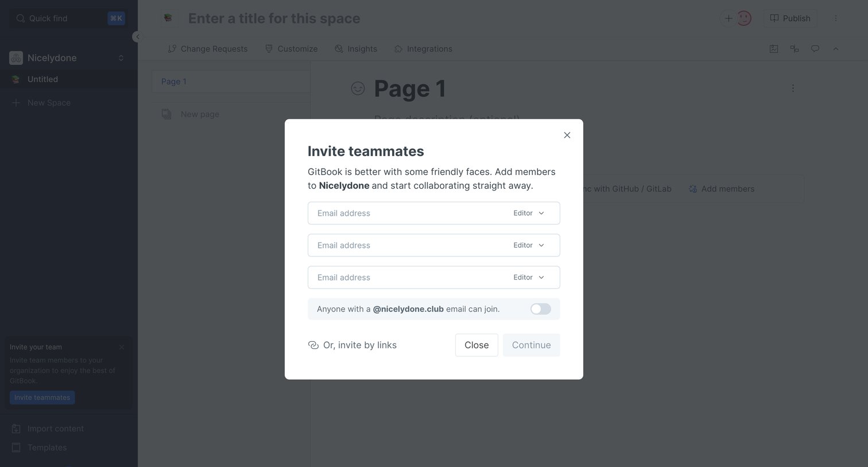The height and width of the screenshot is (467, 868).
Task: Select the Untitled space in sidebar
Action: (69, 79)
